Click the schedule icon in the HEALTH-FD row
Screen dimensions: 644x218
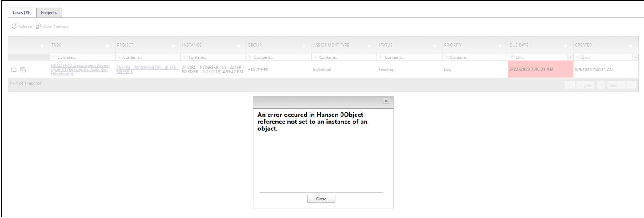pyautogui.click(x=23, y=69)
